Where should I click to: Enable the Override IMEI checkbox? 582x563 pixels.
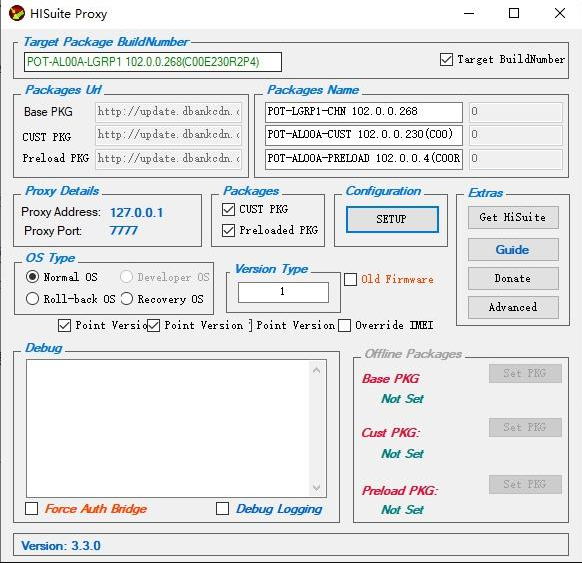point(344,325)
